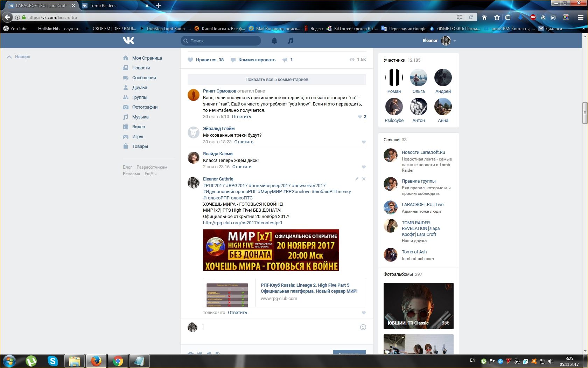Click the VK logo in header
The width and height of the screenshot is (588, 368).
click(128, 41)
